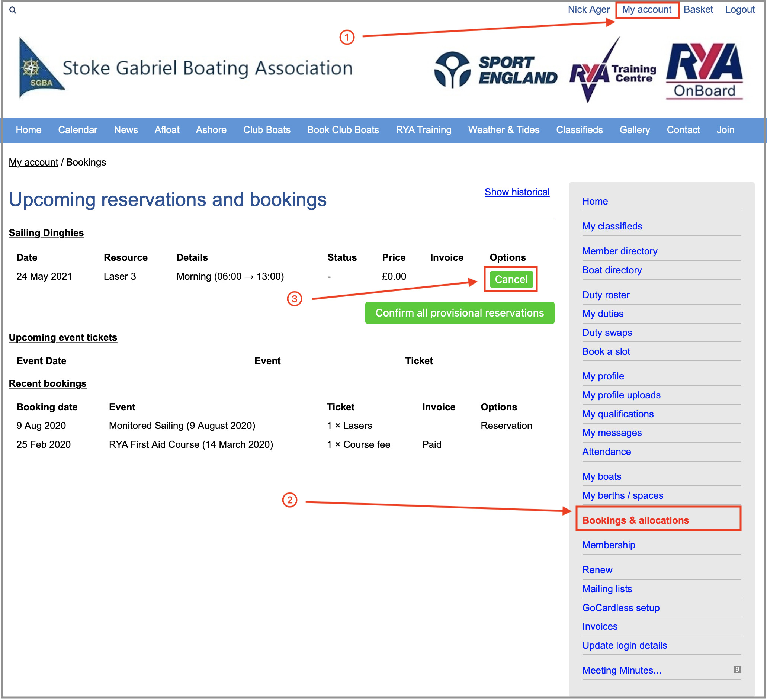Open the Club Boats menu item
This screenshot has width=767, height=700.
pyautogui.click(x=267, y=130)
